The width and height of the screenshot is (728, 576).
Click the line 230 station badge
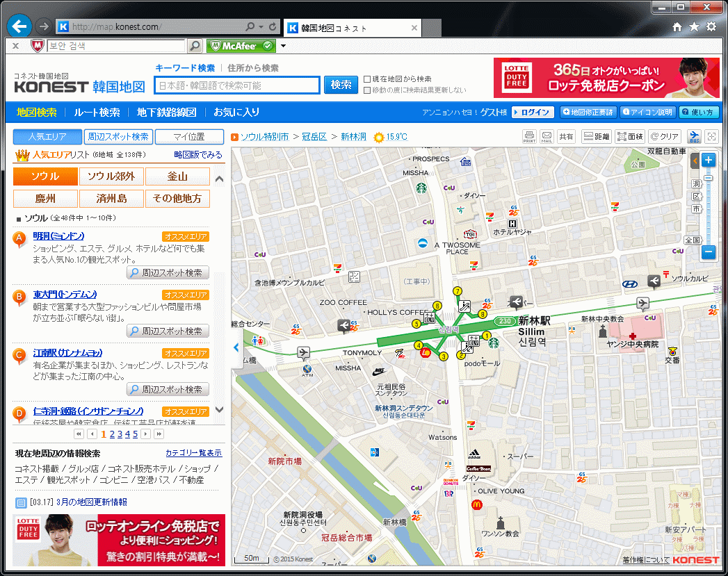[x=505, y=321]
